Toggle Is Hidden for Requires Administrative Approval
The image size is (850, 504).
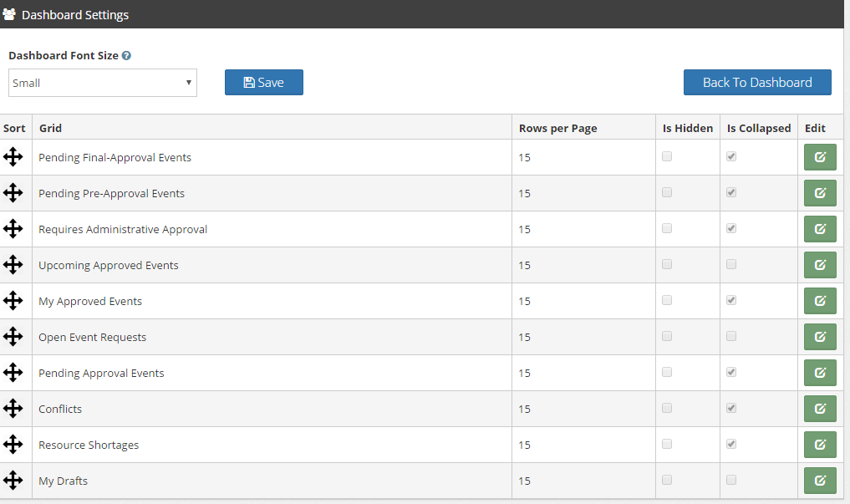pyautogui.click(x=667, y=228)
